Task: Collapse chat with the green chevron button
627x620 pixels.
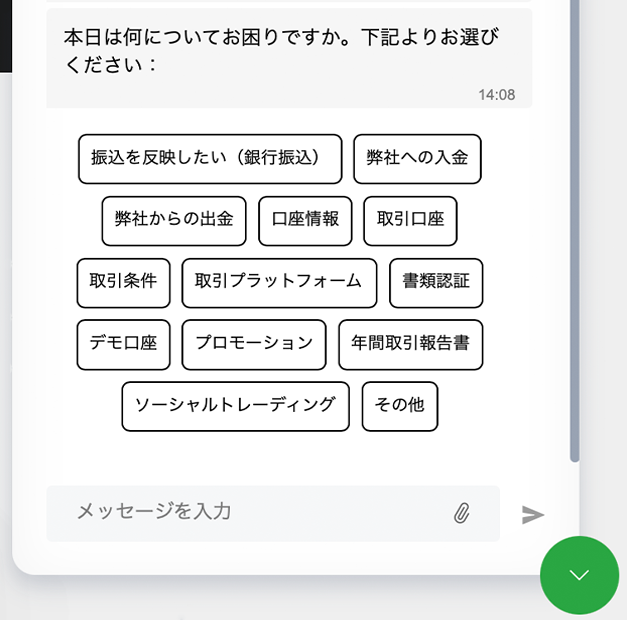Action: point(579,575)
